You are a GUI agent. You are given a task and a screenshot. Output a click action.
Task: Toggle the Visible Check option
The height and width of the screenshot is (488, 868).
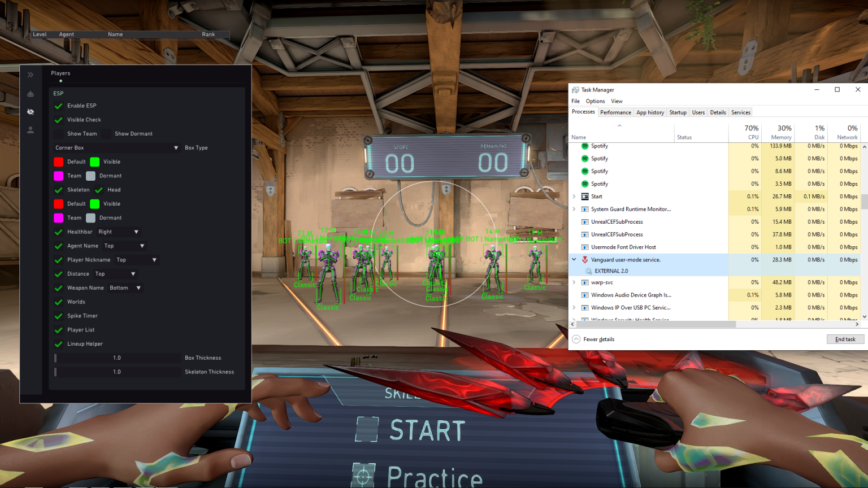pyautogui.click(x=58, y=120)
